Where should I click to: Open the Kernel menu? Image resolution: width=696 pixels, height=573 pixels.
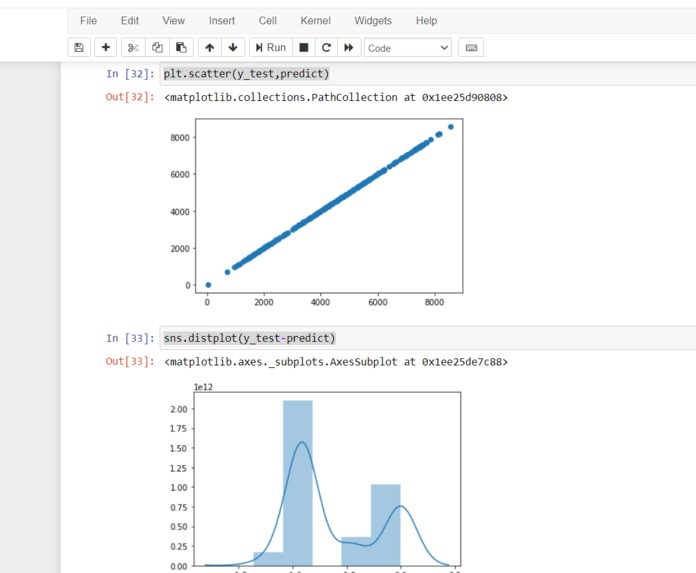(x=315, y=21)
